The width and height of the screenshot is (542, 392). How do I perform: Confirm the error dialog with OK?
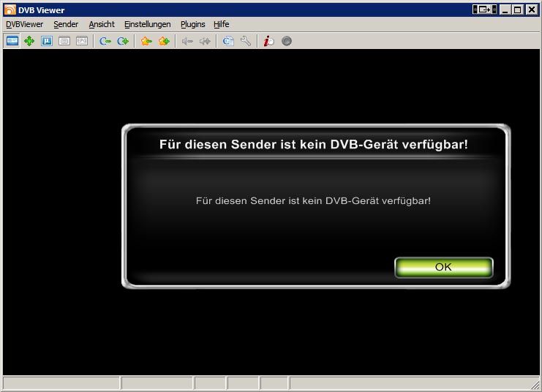pos(443,267)
